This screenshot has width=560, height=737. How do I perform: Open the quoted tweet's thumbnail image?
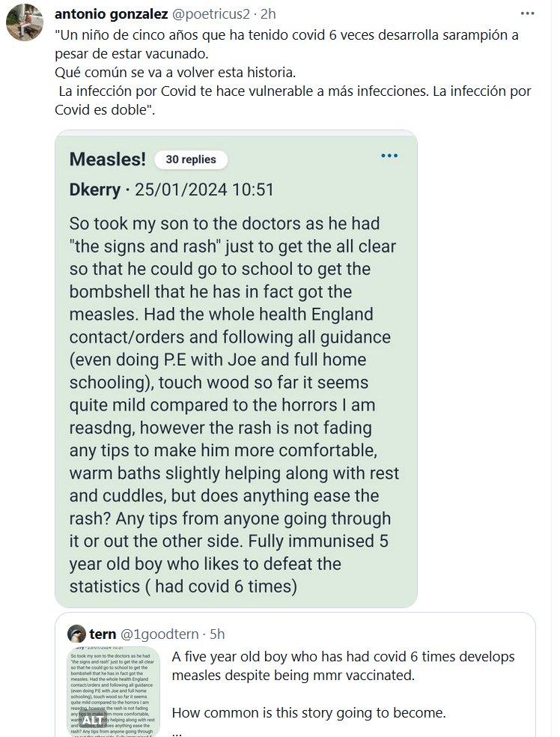[x=112, y=691]
